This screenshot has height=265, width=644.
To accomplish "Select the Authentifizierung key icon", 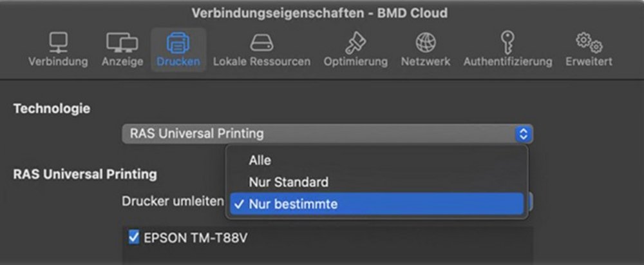I will (507, 43).
